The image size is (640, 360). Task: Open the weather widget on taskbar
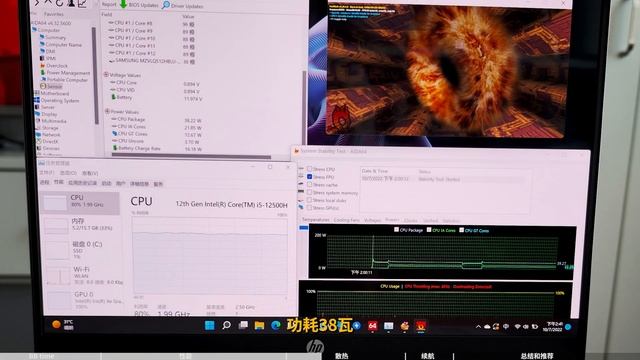tap(63, 325)
